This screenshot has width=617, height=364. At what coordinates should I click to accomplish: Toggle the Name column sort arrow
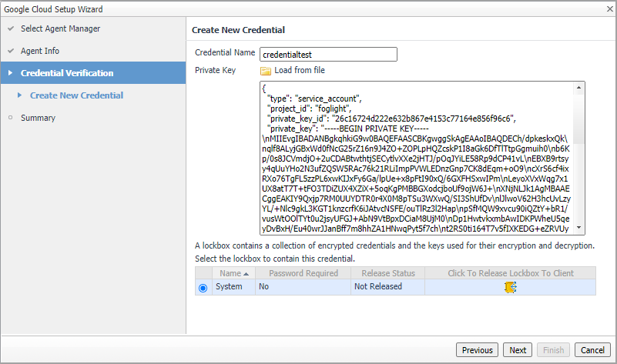[246, 274]
